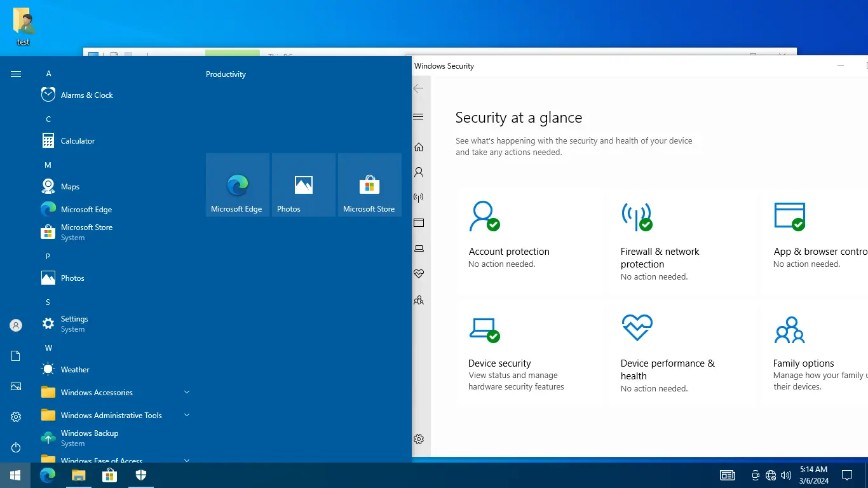
Task: Open the taskbar clock showing 5:14 AM
Action: point(813,475)
